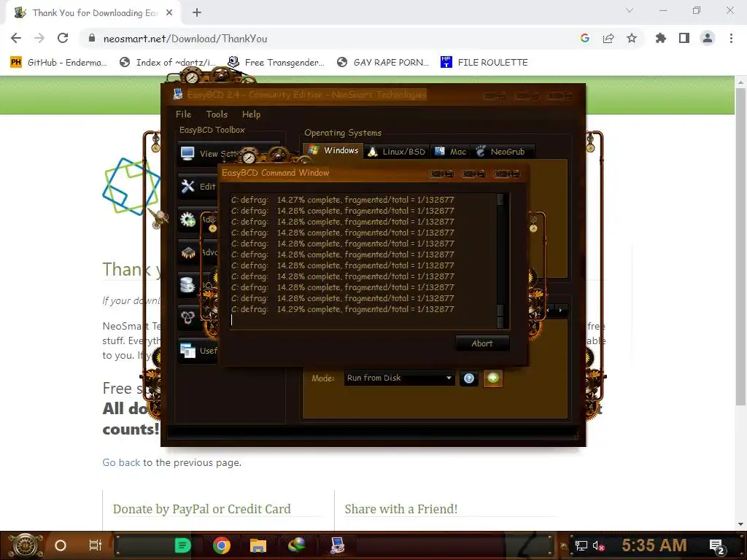This screenshot has height=560, width=747.
Task: Open File Explorer from the taskbar
Action: point(258,545)
